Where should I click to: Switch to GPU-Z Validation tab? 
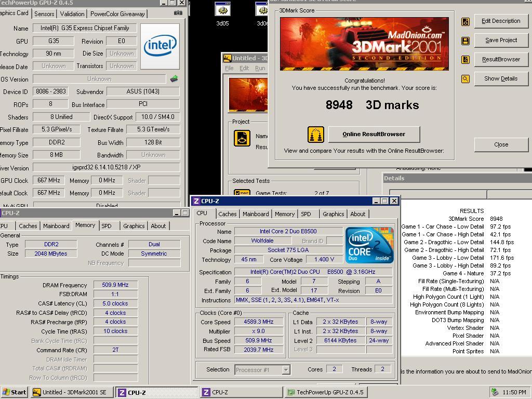coord(72,14)
